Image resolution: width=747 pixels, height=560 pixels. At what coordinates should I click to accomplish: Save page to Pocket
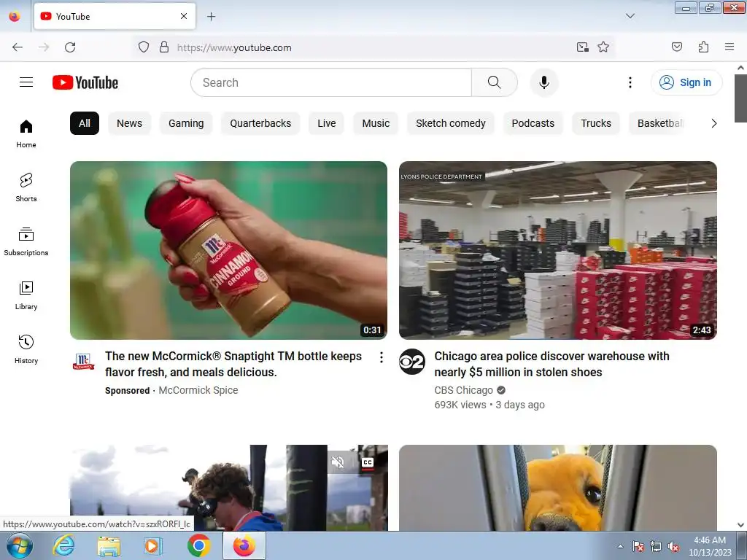pos(677,47)
